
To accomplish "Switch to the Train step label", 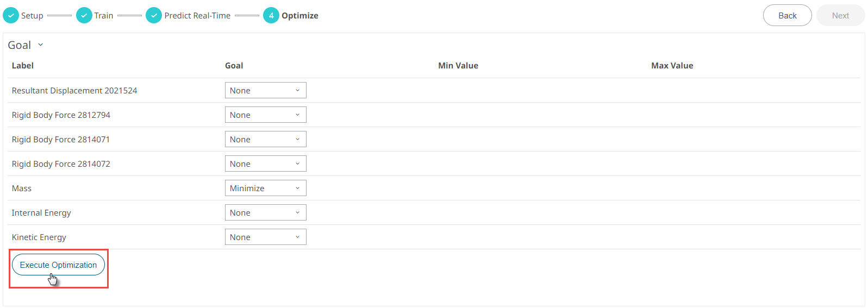I will (104, 16).
